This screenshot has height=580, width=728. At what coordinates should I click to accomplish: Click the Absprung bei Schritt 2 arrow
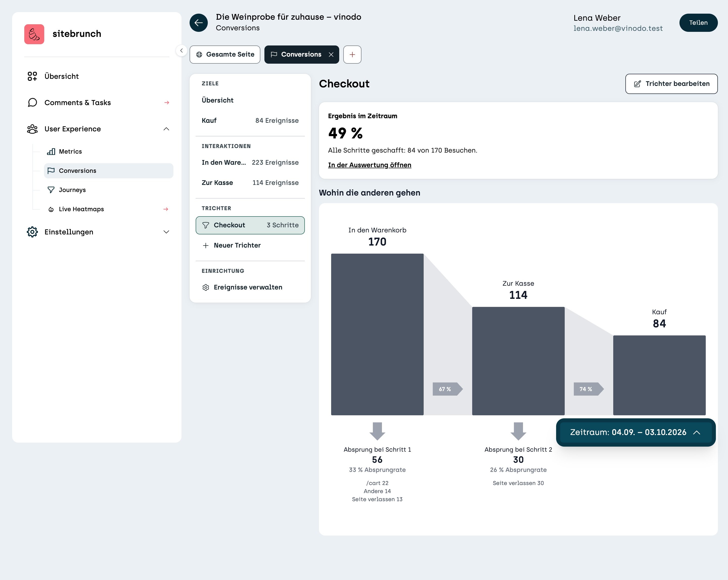tap(518, 431)
